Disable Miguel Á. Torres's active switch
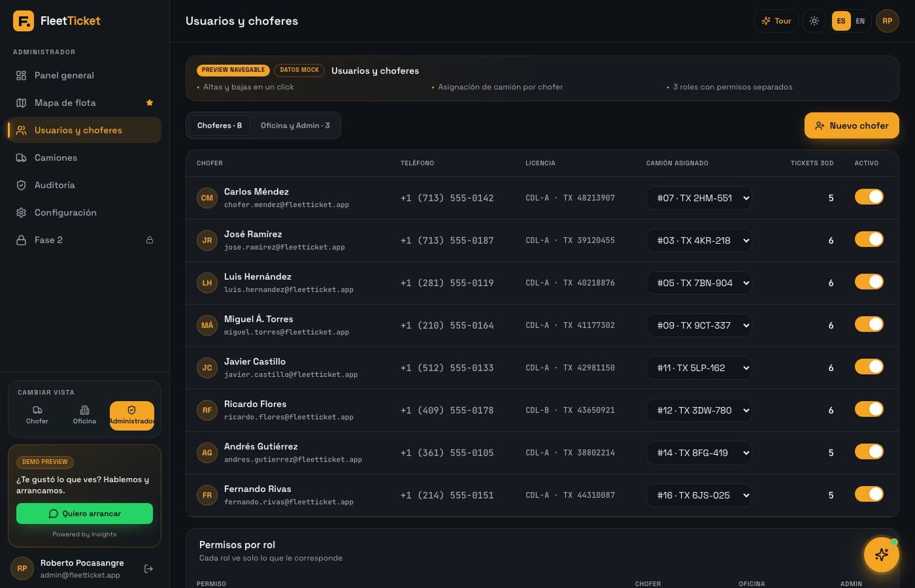915x588 pixels. [869, 324]
